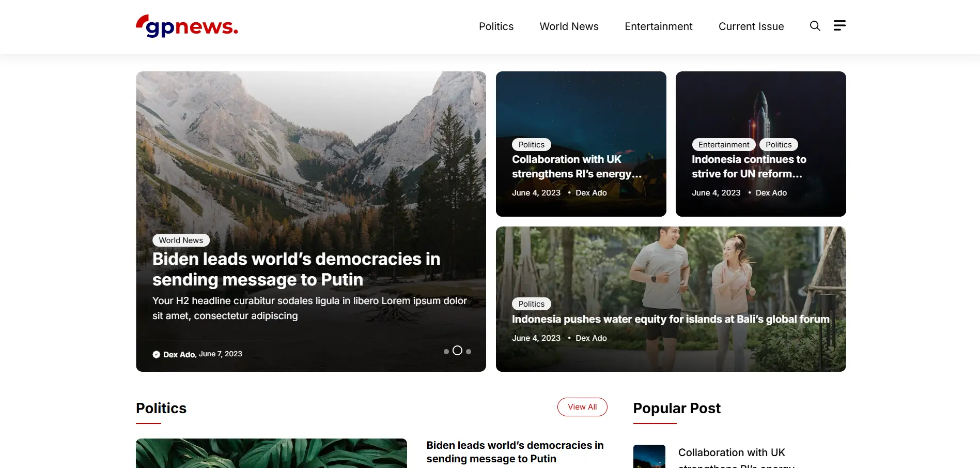
Task: Click Politics tag on Collaboration with UK card
Action: (532, 145)
